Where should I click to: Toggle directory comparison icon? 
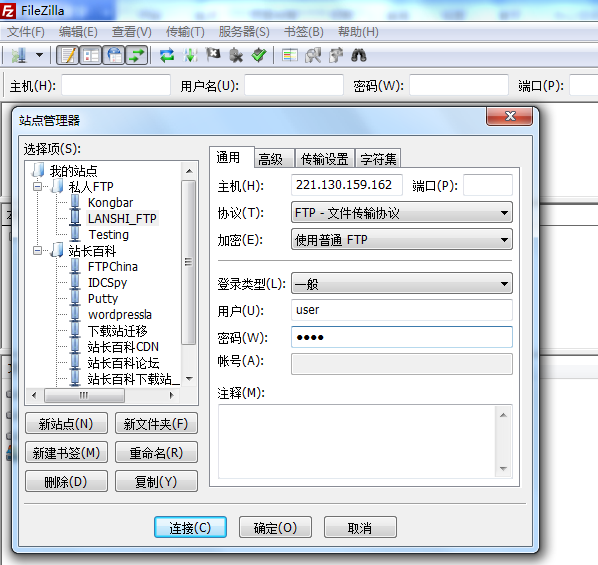[313, 56]
